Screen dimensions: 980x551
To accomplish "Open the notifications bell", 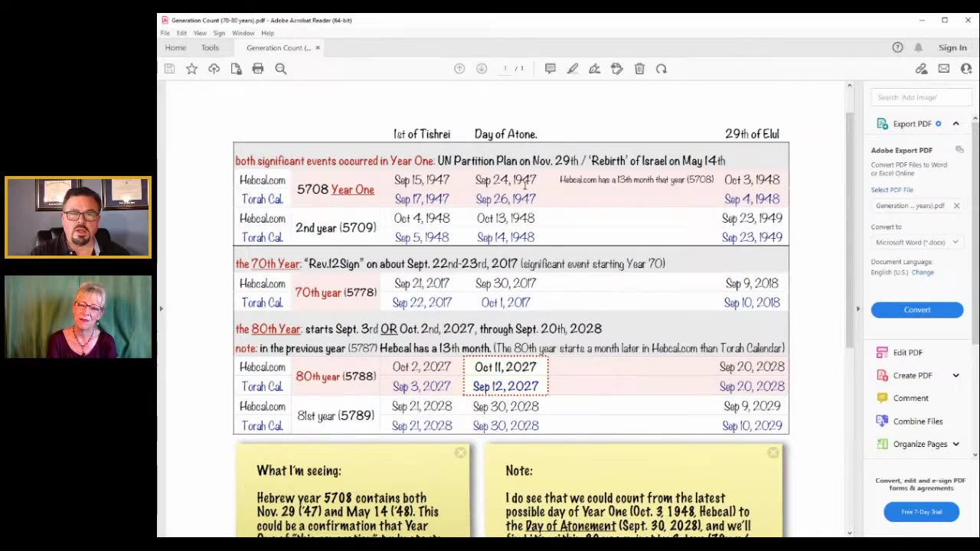I will pos(918,47).
